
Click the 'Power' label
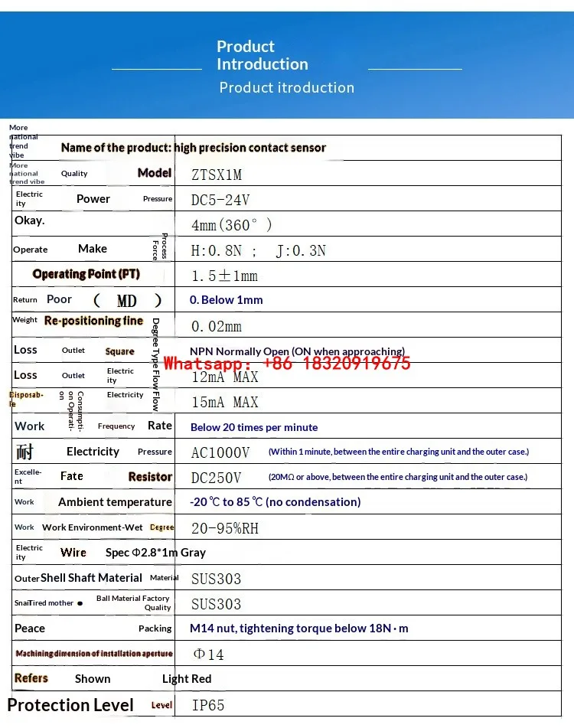click(93, 199)
